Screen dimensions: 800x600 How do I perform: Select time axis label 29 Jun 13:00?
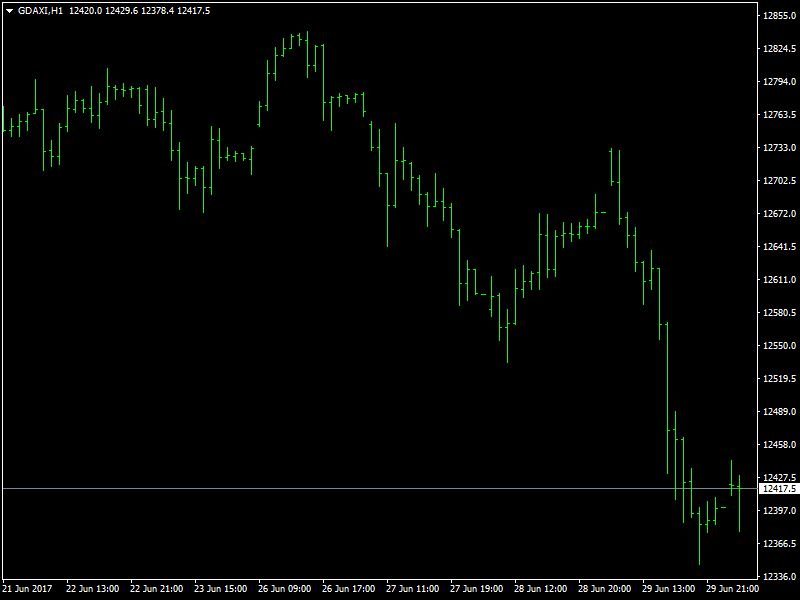click(669, 589)
